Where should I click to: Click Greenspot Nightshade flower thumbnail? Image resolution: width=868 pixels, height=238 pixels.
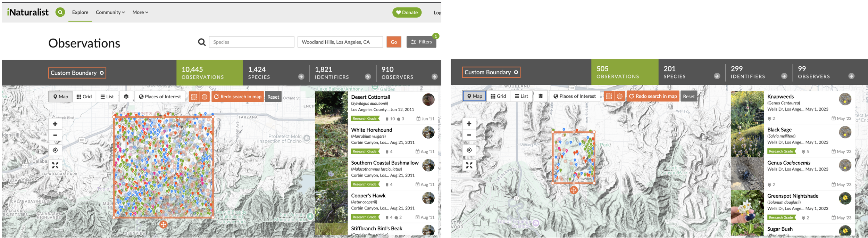tap(747, 207)
